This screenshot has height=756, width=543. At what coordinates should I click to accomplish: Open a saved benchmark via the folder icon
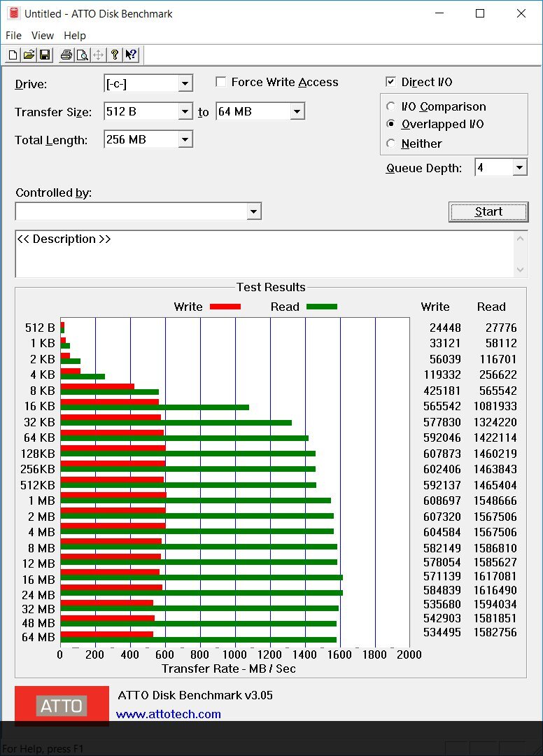(x=29, y=55)
